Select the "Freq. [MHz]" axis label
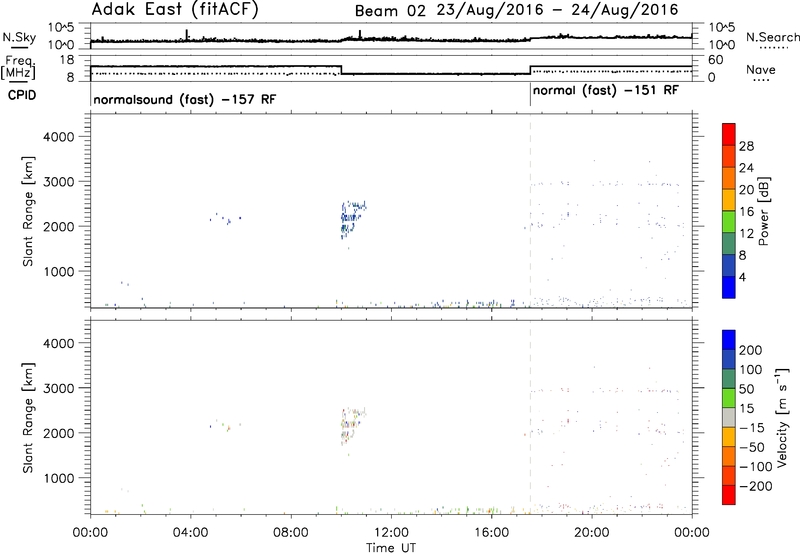Viewport: 800px width, 554px height. (x=18, y=67)
